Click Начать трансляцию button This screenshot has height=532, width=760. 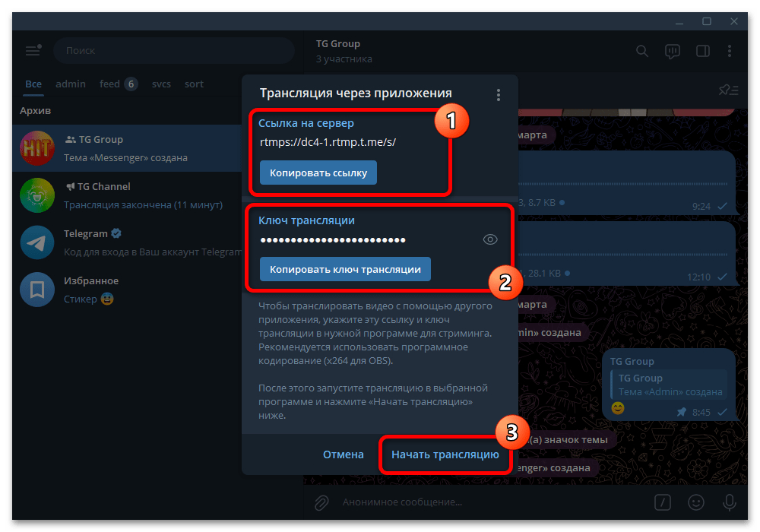[445, 454]
